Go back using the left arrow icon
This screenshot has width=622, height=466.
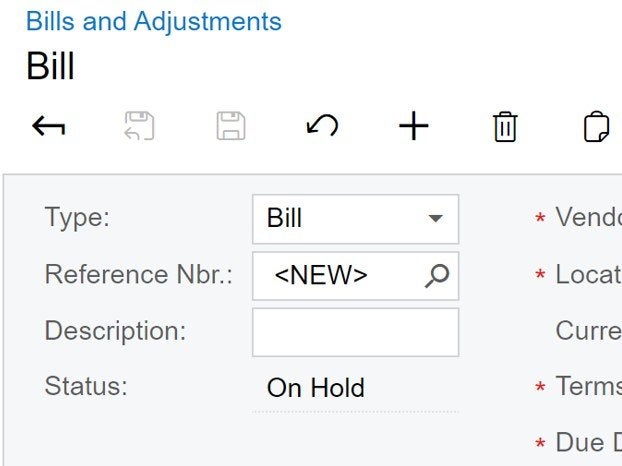point(48,126)
